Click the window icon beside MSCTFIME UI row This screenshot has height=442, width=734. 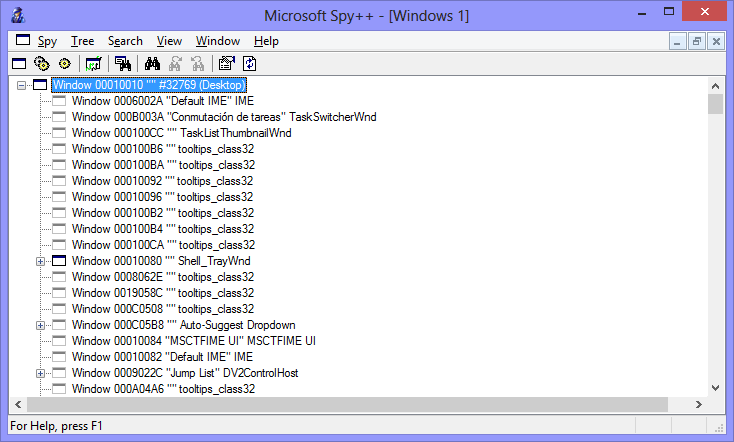click(x=59, y=340)
